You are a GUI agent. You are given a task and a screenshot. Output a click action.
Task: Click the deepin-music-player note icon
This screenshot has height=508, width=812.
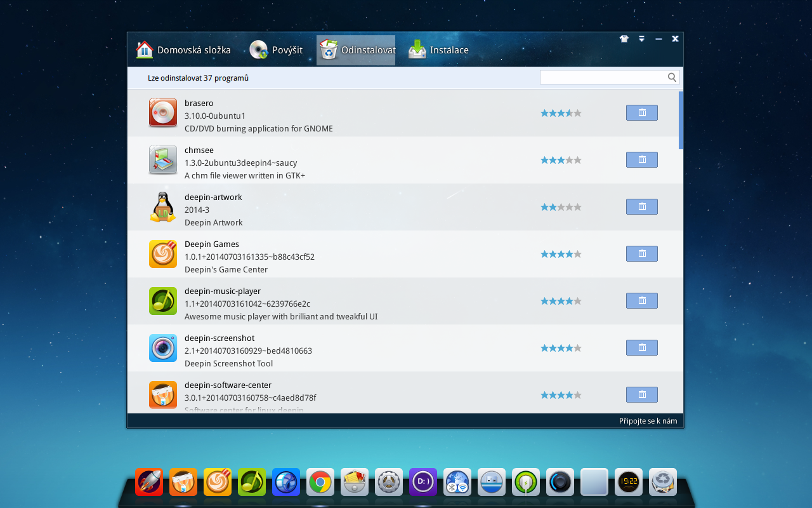pos(163,300)
